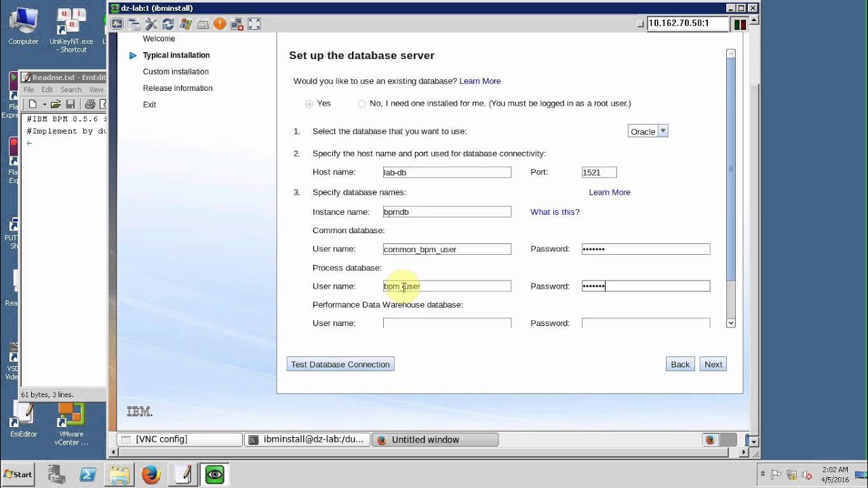Select 'No, I need one installed' radio button

[361, 104]
